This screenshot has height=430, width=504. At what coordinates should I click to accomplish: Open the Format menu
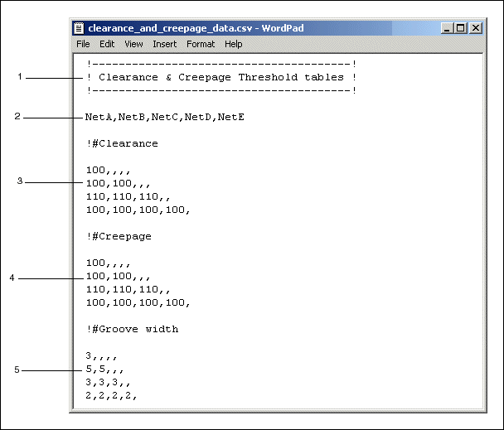coord(200,44)
